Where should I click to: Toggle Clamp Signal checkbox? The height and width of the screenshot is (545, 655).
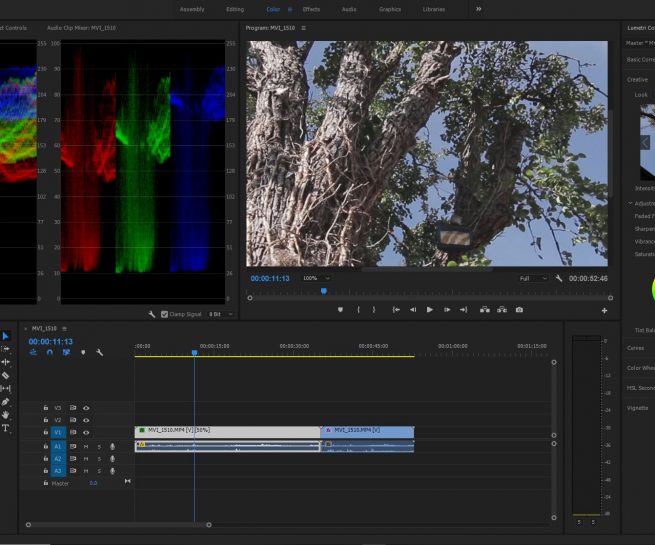[165, 314]
